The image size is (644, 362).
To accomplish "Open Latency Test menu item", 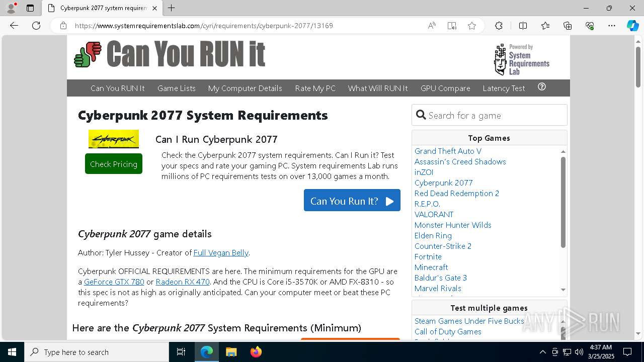I will pos(504,88).
